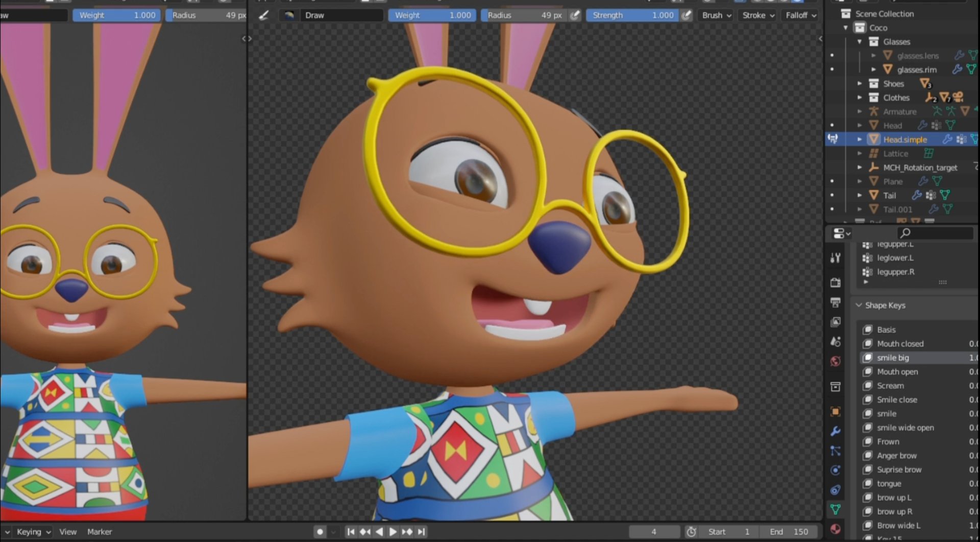Click the modifier wrench icon on Head.simple row
Image resolution: width=980 pixels, height=542 pixels.
(x=947, y=139)
